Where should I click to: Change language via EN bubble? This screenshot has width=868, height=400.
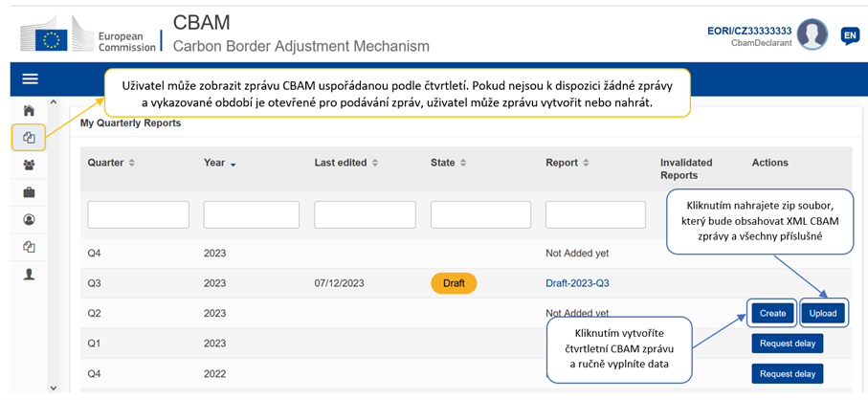[849, 36]
